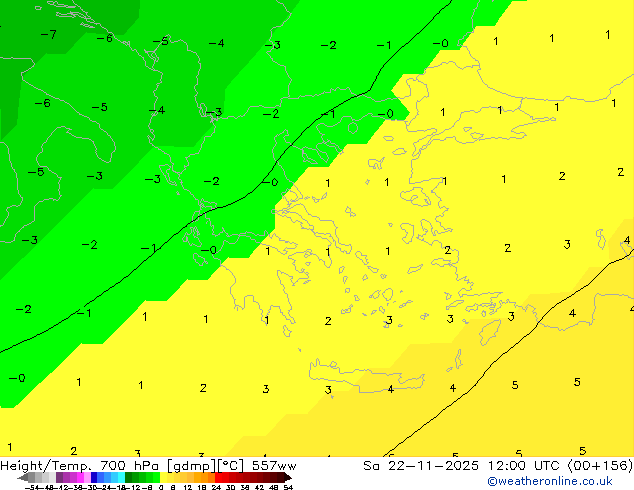Click the legend scale label '54'

coord(288,487)
